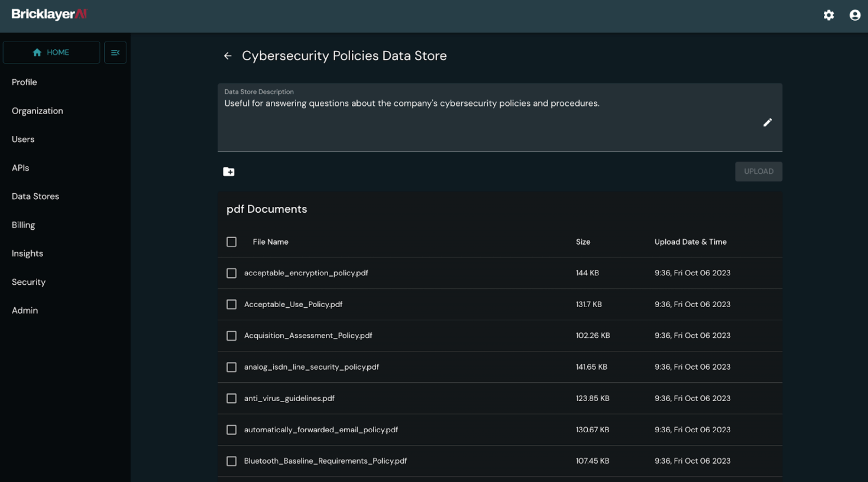This screenshot has width=868, height=482.
Task: Select the acceptable_encryption_policy.pdf checkbox
Action: tap(231, 273)
